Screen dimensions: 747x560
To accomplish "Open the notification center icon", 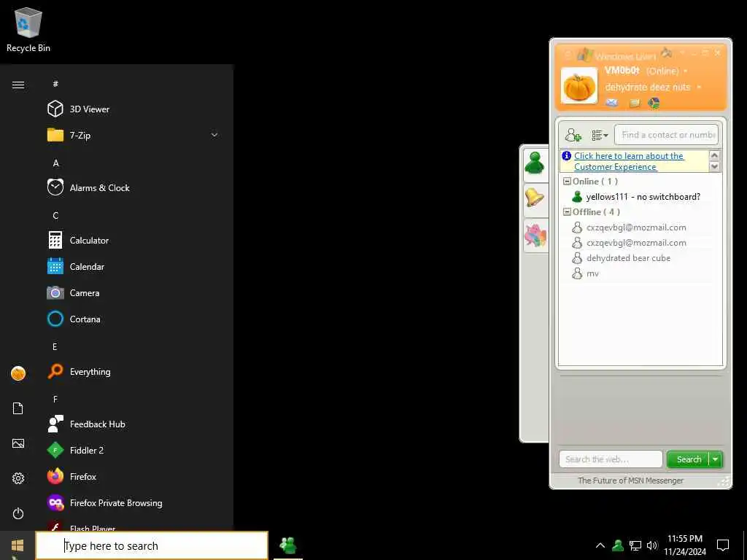I will click(723, 545).
